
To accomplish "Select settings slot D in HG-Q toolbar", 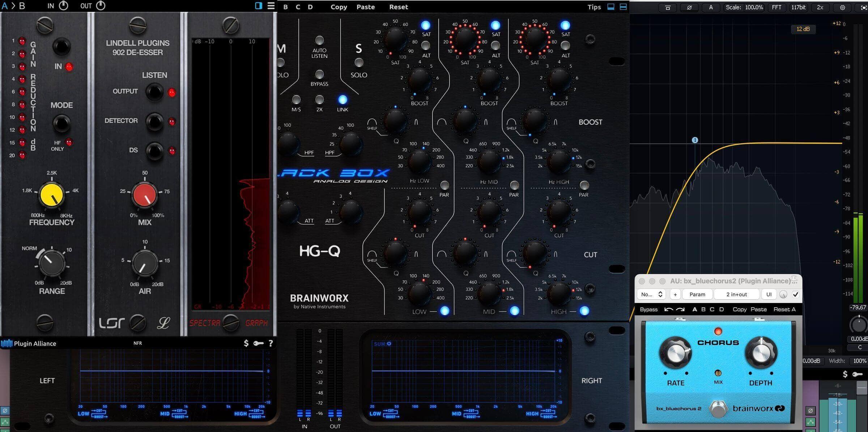I will click(x=310, y=7).
